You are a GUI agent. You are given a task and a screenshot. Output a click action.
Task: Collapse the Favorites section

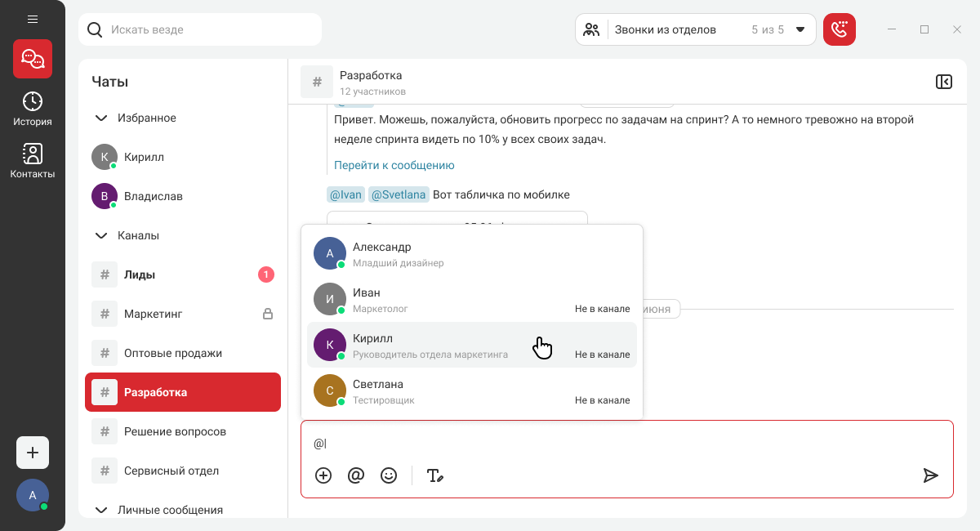click(101, 118)
